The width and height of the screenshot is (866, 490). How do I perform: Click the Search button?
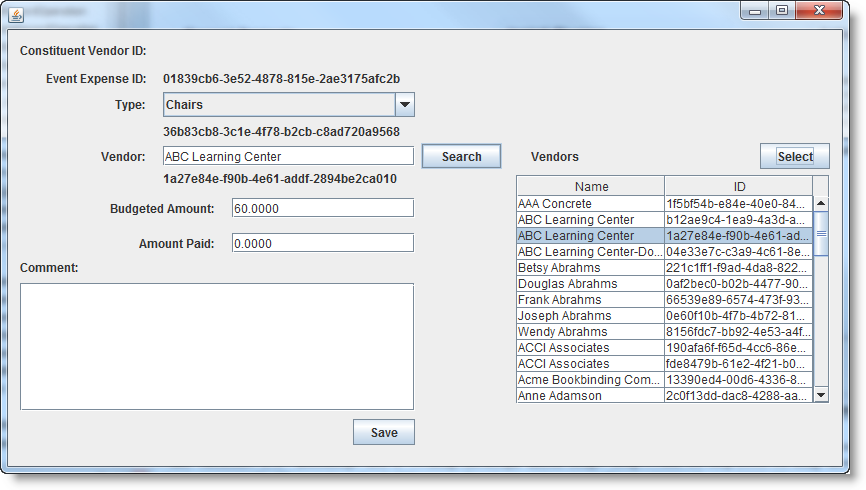pyautogui.click(x=461, y=156)
